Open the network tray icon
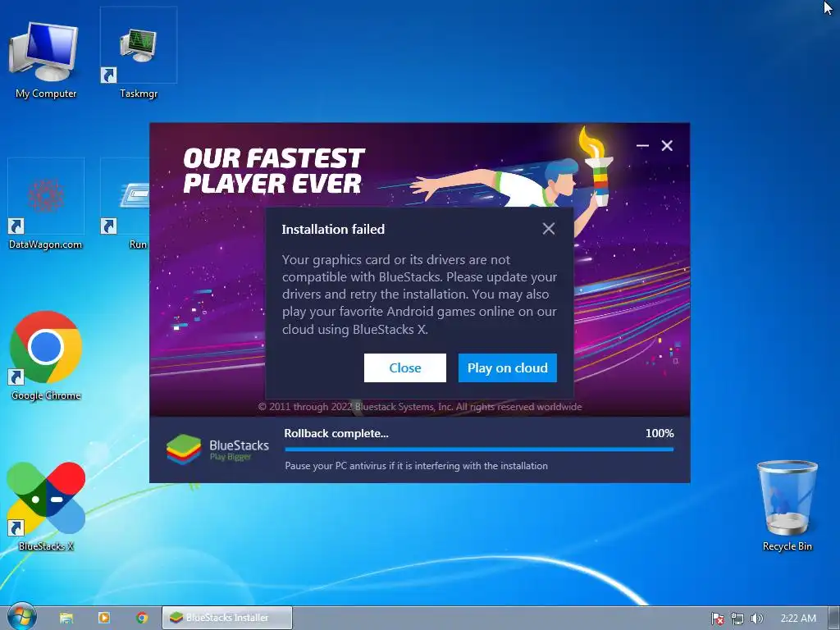840x630 pixels. click(737, 619)
